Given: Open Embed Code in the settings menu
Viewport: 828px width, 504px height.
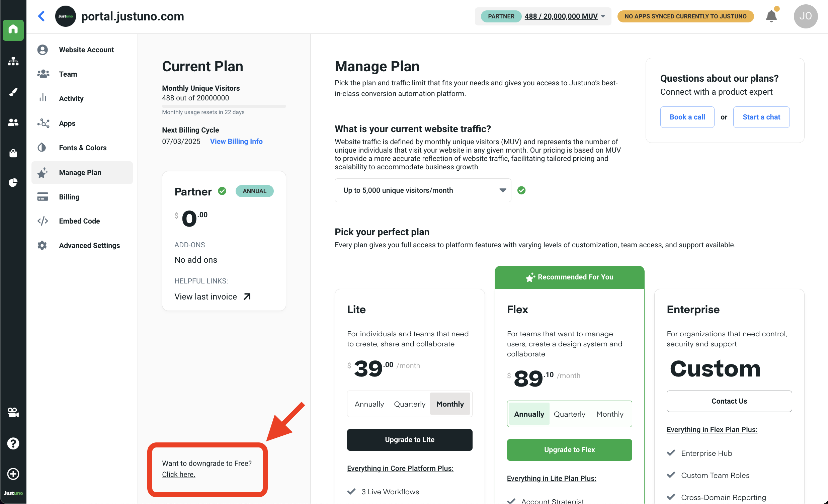Looking at the screenshot, I should pos(79,221).
